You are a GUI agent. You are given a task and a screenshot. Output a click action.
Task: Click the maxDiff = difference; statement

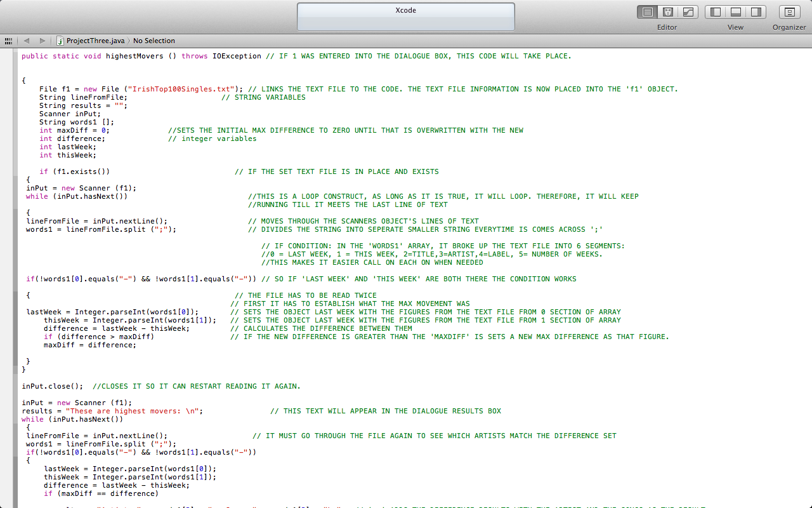tap(89, 345)
